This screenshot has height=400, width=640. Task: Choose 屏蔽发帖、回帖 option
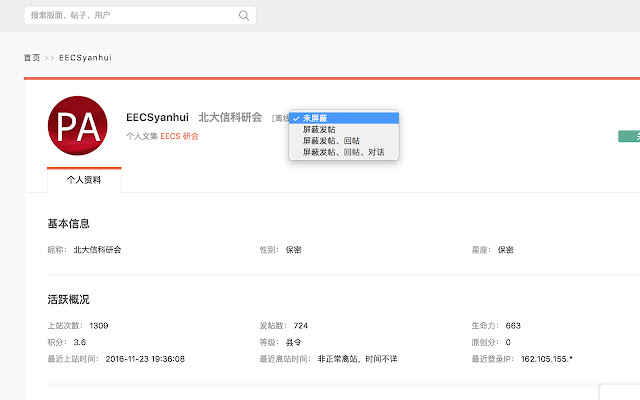[344, 141]
